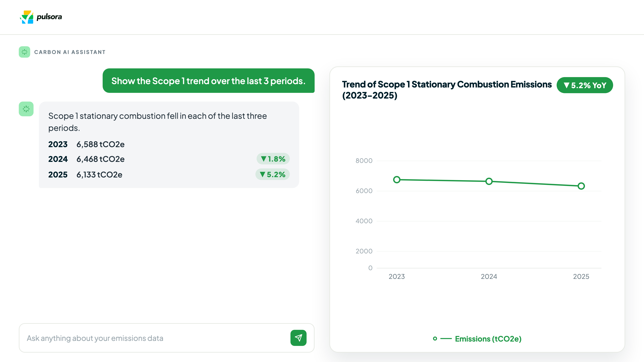This screenshot has width=644, height=362.
Task: Click the 2000 y-axis label
Action: point(364,251)
